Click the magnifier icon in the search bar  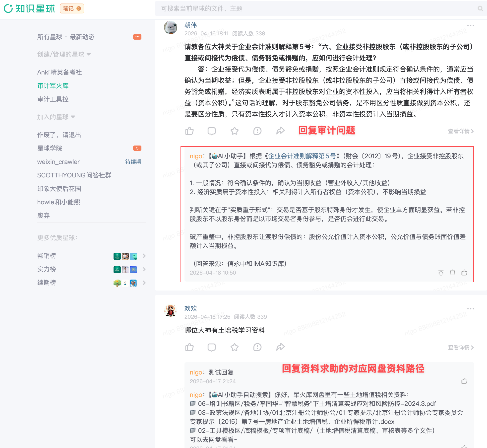480,9
